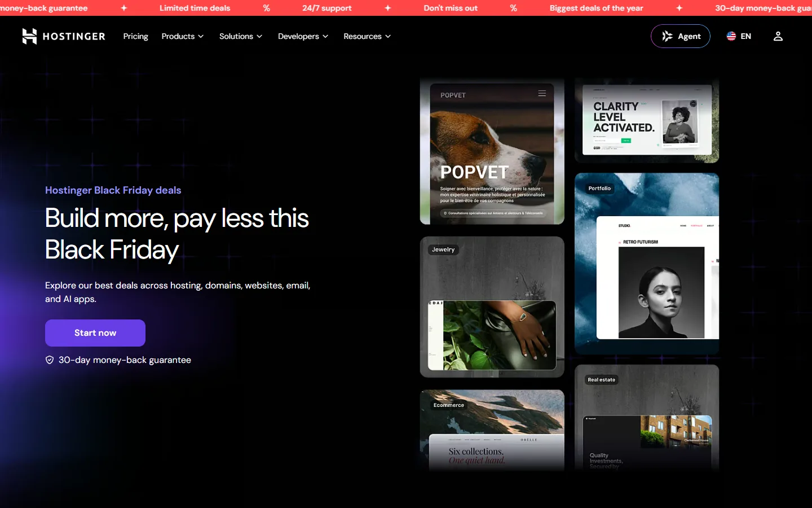Click the US flag language icon
Viewport: 812px width, 508px height.
click(731, 36)
